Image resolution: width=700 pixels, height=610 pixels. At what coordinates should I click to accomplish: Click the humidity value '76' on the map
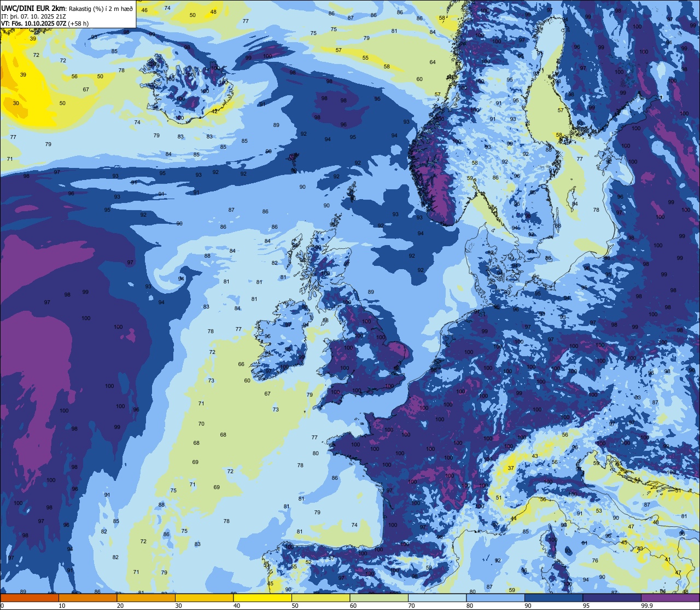[x=595, y=560]
